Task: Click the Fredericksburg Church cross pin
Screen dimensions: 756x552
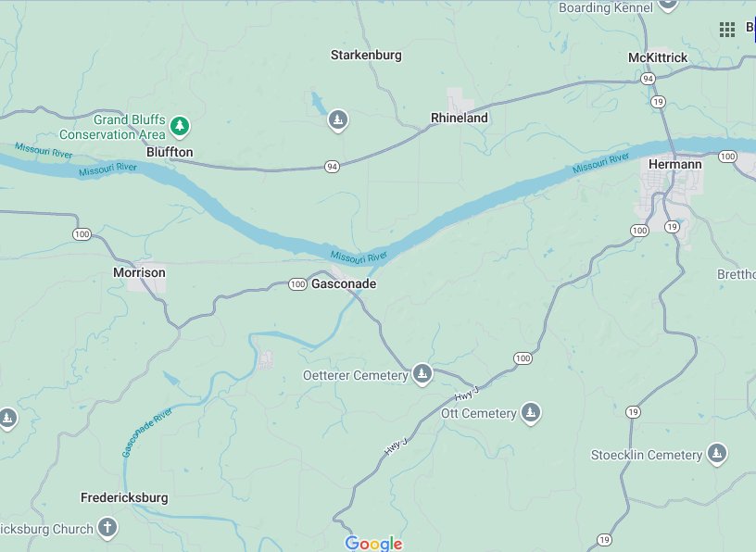Action: pos(107,528)
